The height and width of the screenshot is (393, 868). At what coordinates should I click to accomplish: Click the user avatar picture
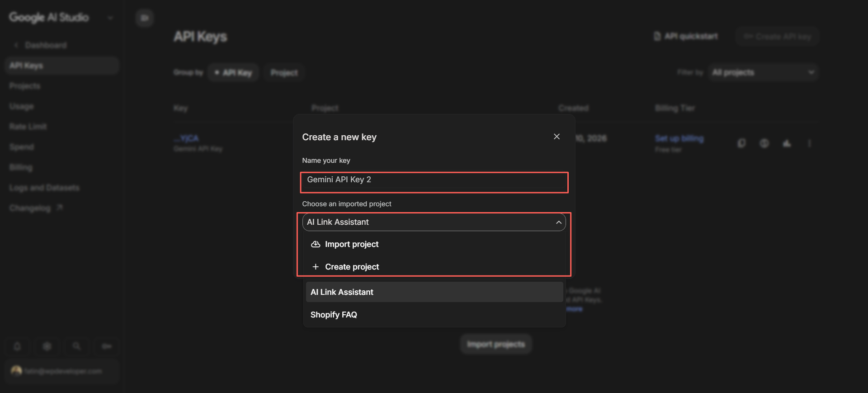pyautogui.click(x=16, y=371)
